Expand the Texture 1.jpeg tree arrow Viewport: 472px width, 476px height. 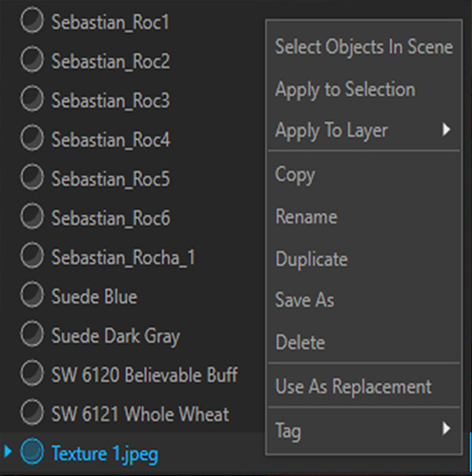[8, 453]
